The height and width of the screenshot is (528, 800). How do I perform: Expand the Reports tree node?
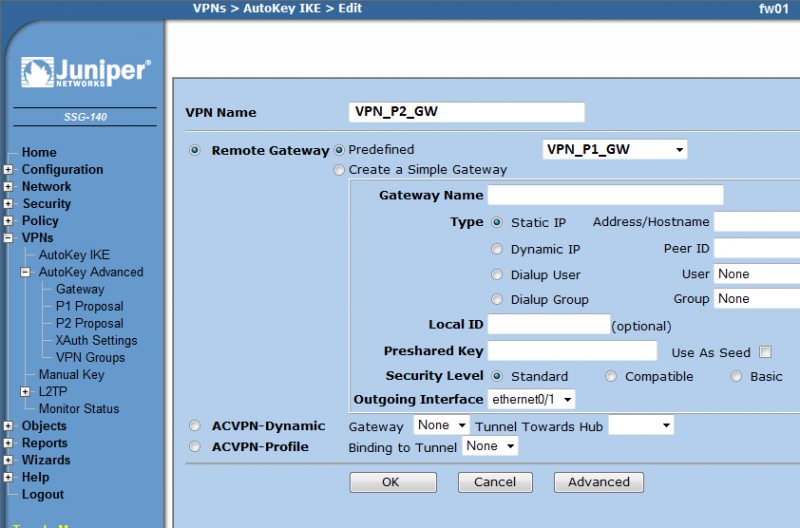pos(8,443)
